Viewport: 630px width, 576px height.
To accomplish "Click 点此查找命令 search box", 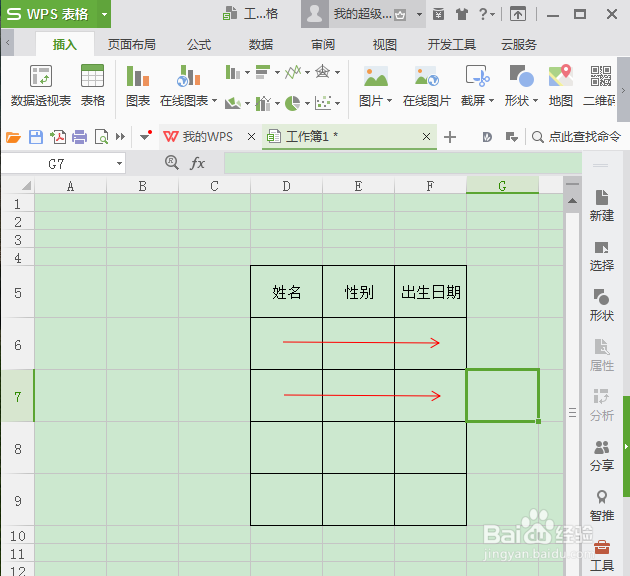I will [577, 137].
